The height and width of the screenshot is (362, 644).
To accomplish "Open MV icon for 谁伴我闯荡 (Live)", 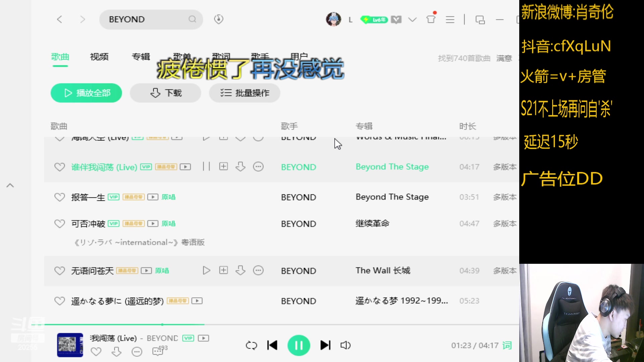I will pyautogui.click(x=185, y=167).
